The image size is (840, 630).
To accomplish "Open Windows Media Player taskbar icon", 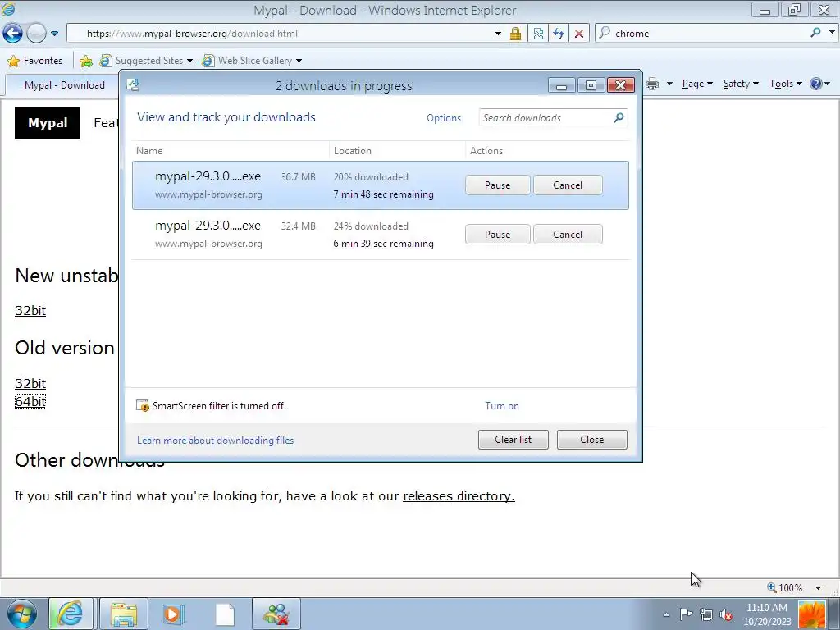I will 173,614.
